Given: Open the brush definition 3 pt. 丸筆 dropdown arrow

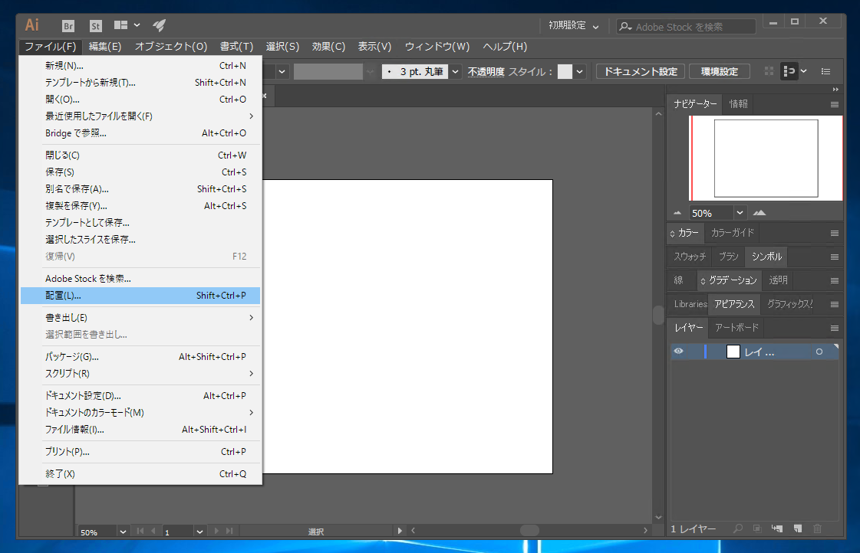Looking at the screenshot, I should pos(455,71).
